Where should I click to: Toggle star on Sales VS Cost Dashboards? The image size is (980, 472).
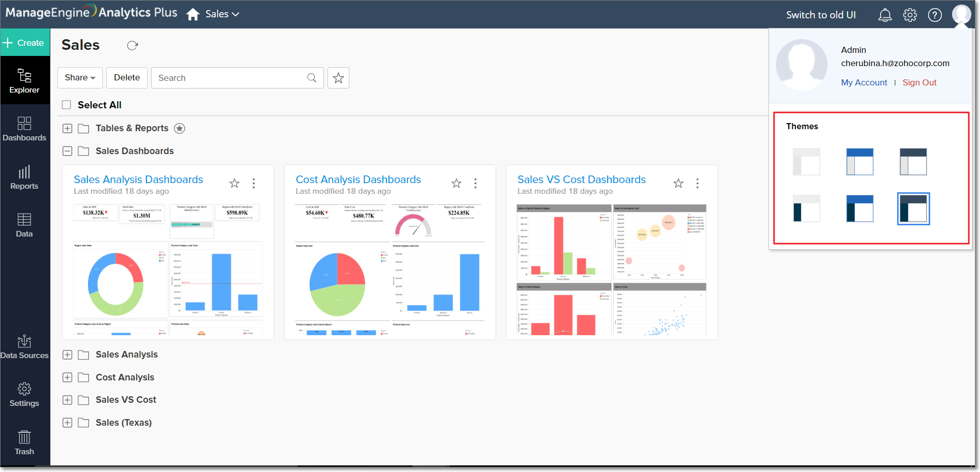click(x=678, y=183)
